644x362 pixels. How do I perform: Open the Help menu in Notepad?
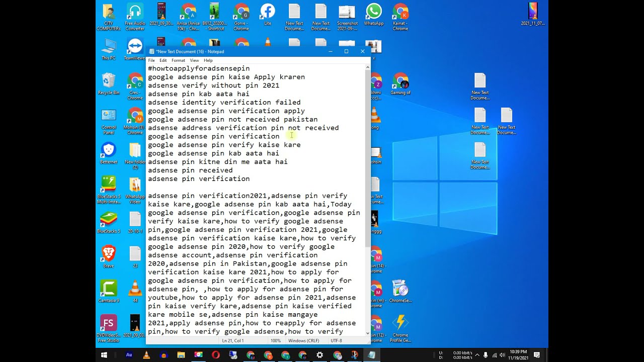point(208,60)
